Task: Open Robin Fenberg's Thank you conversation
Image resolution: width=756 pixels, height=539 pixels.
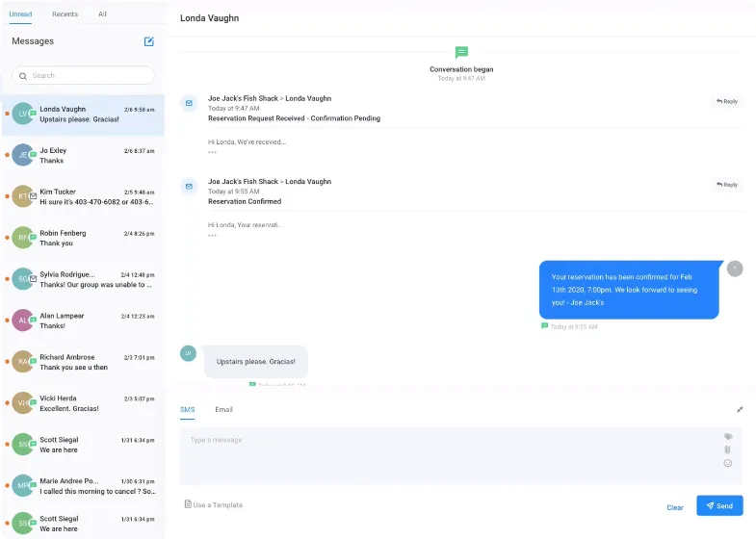Action: tap(83, 238)
